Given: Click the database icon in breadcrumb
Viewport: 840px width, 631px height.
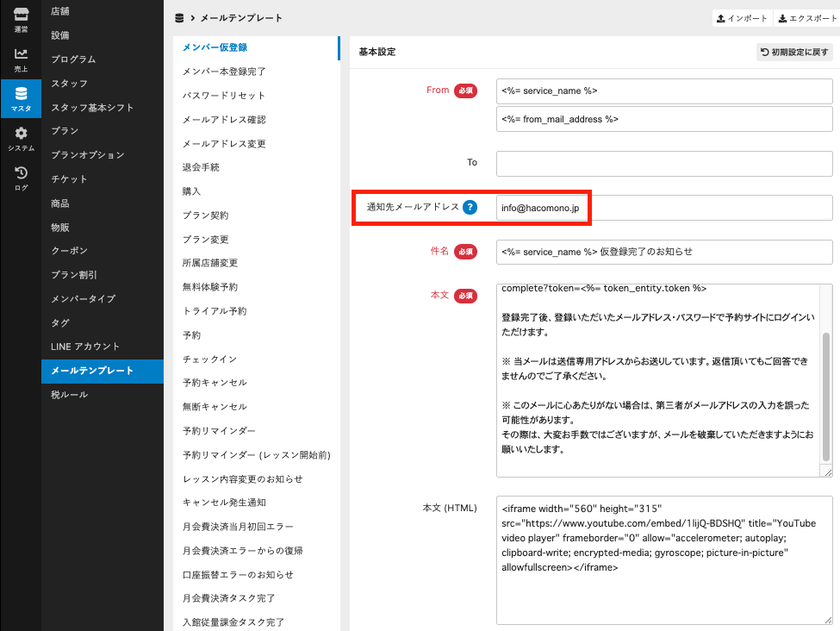Looking at the screenshot, I should click(x=179, y=18).
